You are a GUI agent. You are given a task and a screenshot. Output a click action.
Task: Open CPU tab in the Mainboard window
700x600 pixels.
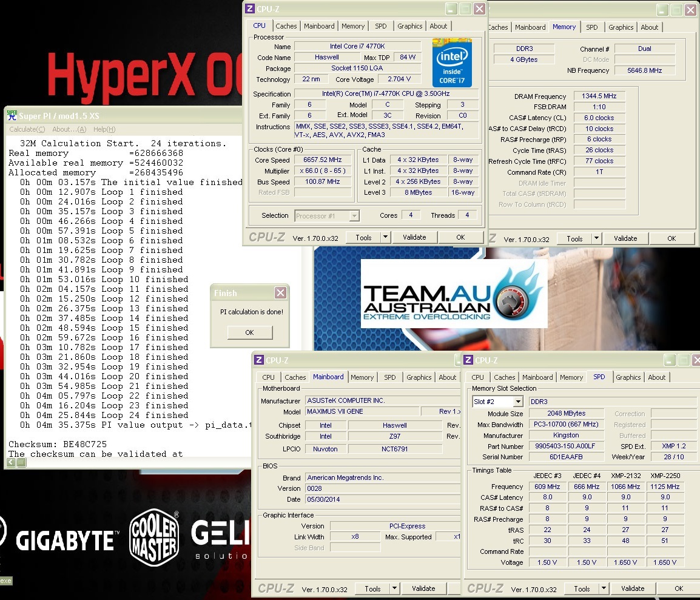click(268, 377)
